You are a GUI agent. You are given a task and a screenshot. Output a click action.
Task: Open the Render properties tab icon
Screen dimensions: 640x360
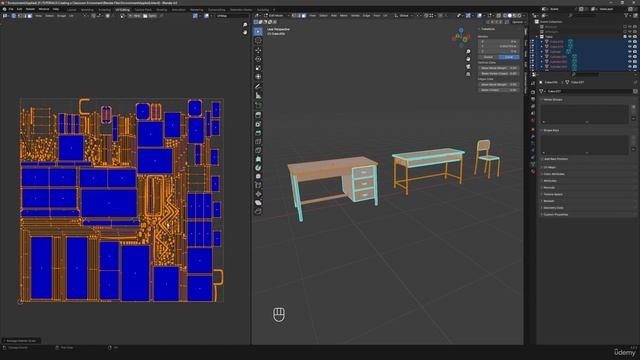pos(533,92)
